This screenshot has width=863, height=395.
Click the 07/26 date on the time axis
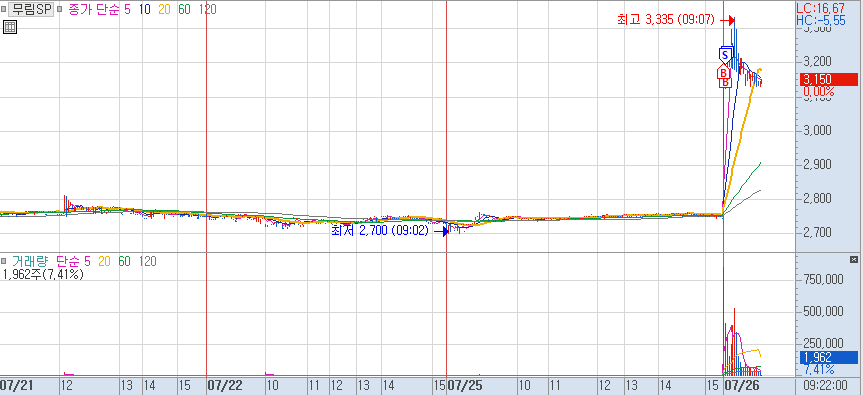741,385
